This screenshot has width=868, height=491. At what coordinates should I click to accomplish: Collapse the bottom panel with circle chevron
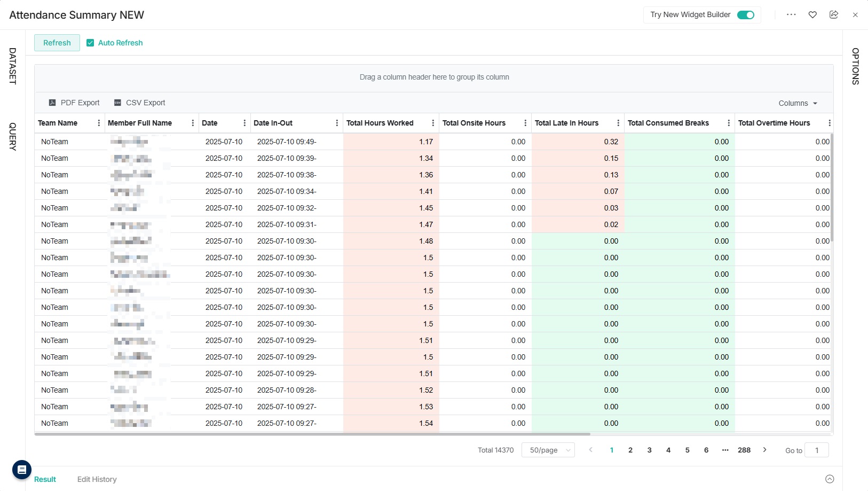tap(830, 479)
